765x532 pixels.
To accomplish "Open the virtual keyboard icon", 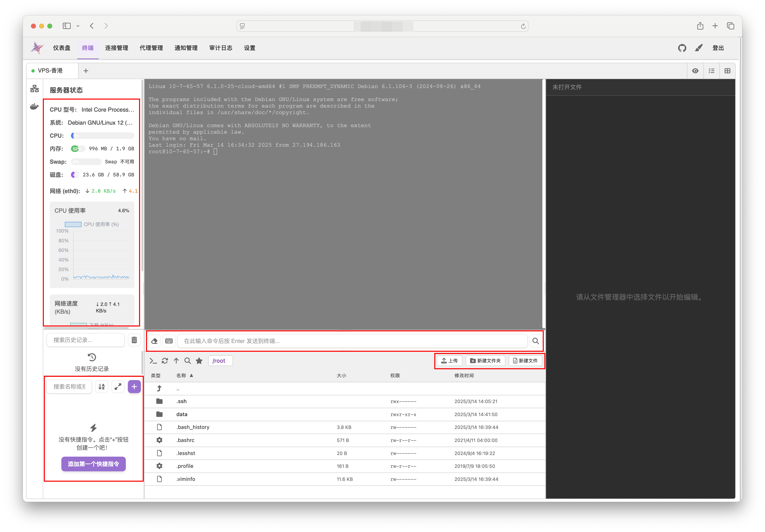I will click(x=169, y=341).
